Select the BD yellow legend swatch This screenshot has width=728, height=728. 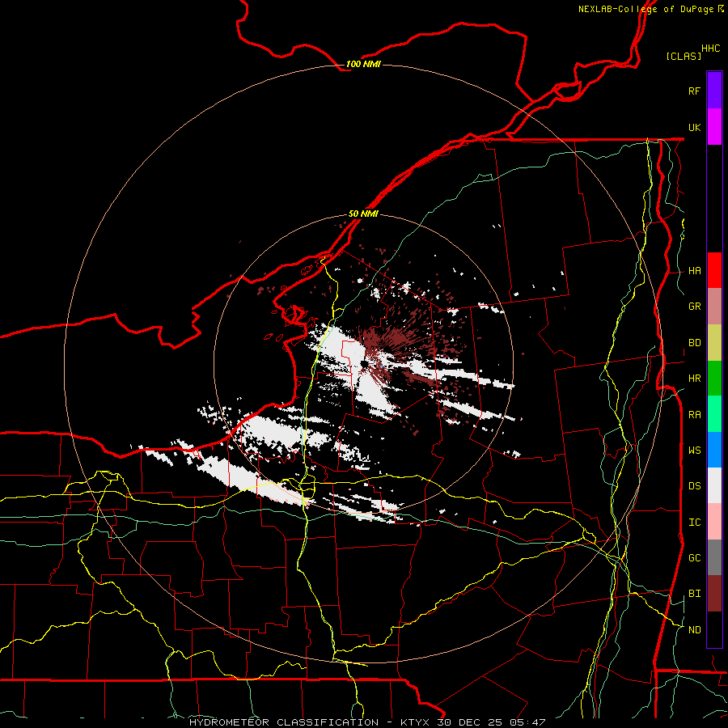click(714, 343)
